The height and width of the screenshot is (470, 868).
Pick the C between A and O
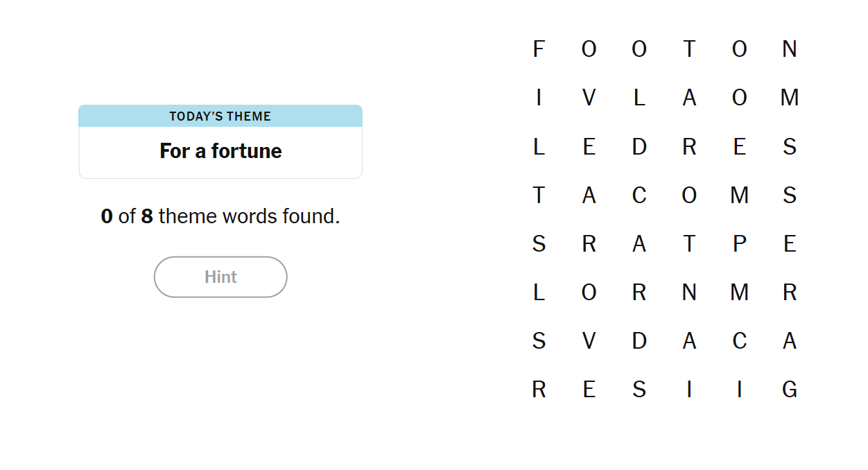click(639, 195)
